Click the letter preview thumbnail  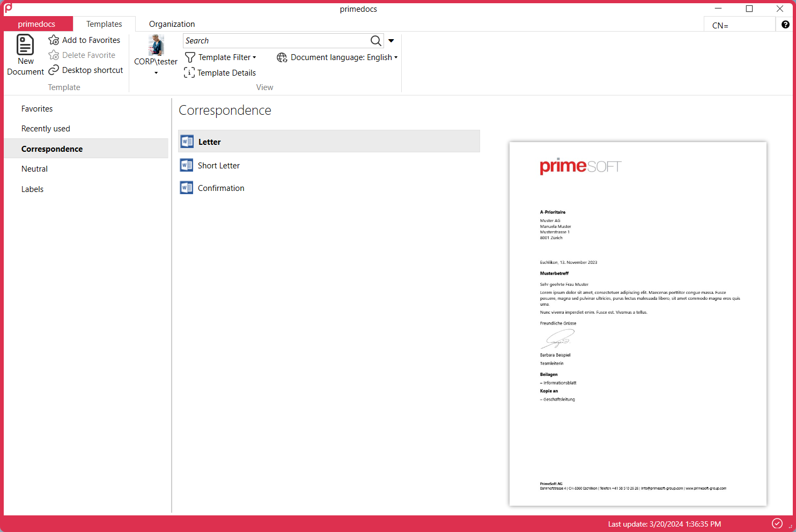(638, 324)
